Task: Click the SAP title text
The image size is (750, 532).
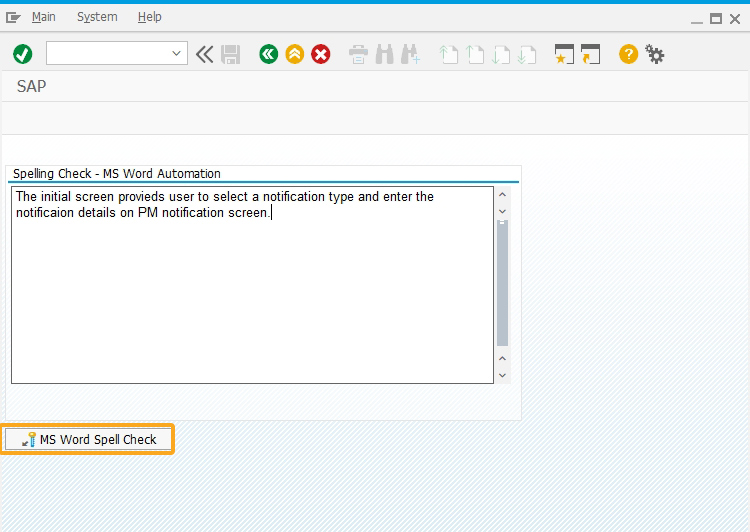Action: point(32,86)
